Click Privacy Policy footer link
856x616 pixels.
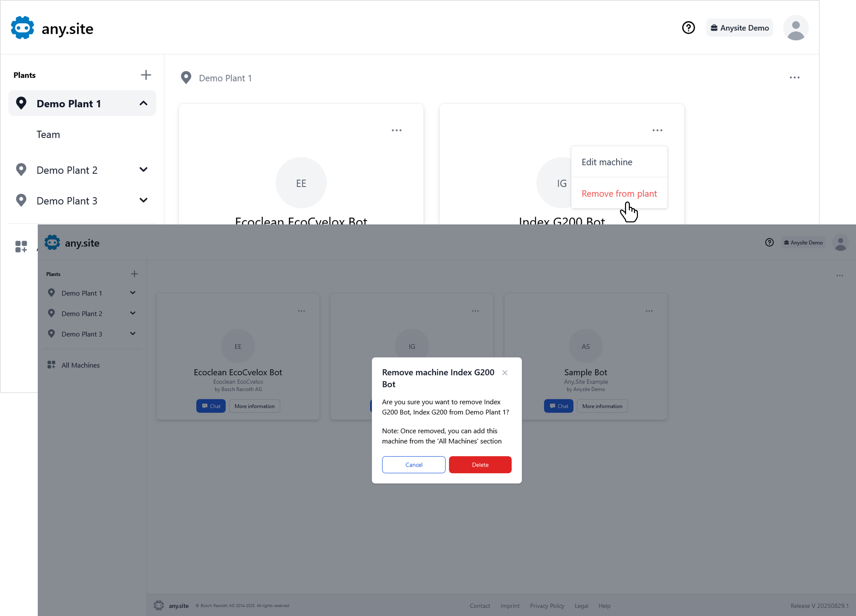(547, 606)
